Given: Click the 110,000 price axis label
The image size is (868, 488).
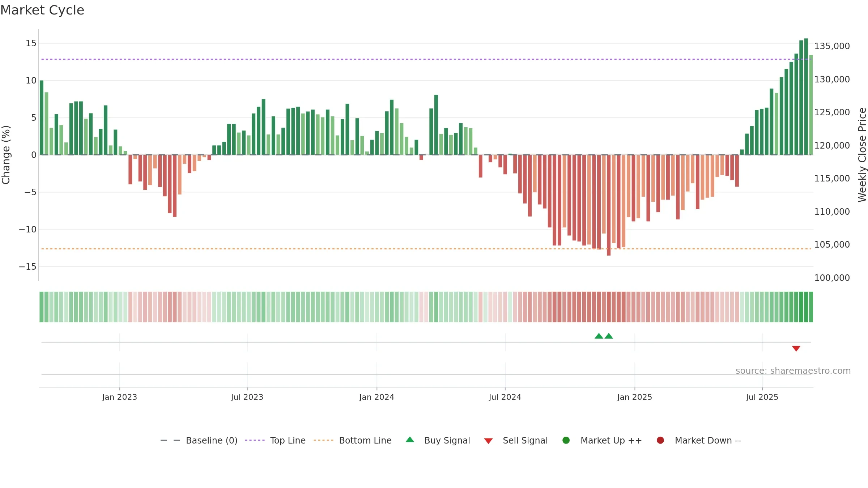Looking at the screenshot, I should [x=832, y=212].
